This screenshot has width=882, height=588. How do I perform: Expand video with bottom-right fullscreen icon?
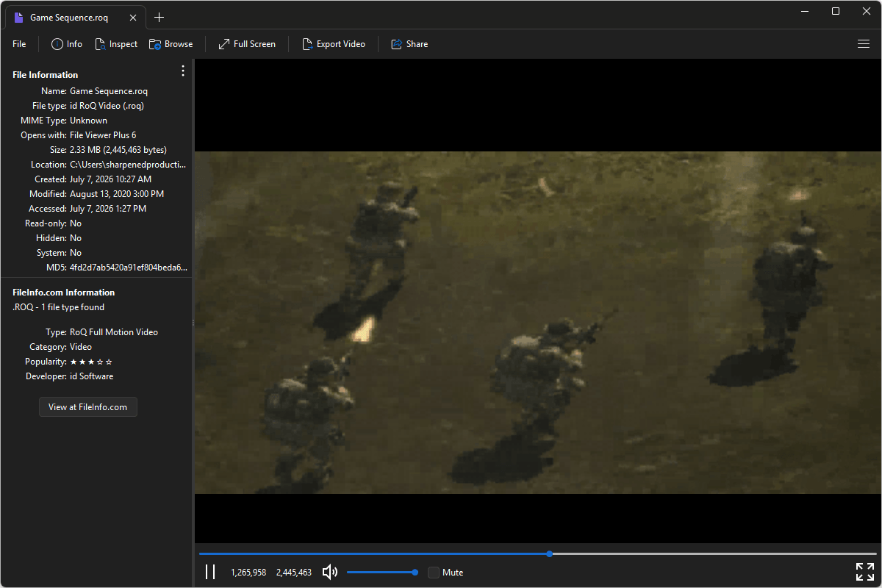coord(865,572)
